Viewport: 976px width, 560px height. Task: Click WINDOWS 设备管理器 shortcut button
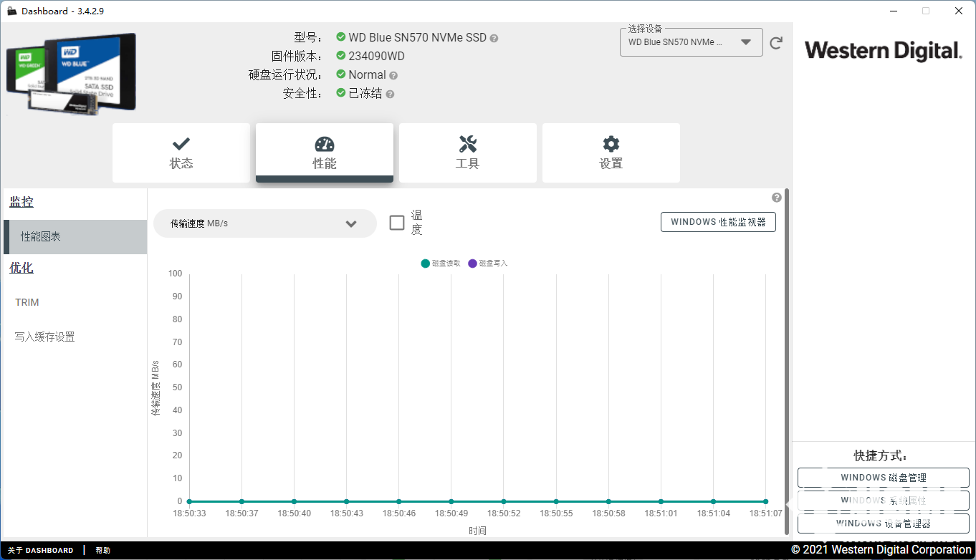click(x=884, y=523)
